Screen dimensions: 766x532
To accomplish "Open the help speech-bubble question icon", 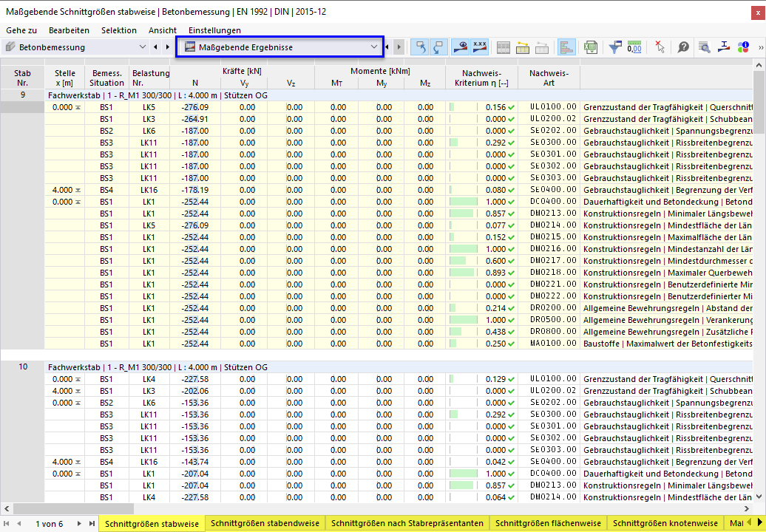I will [683, 47].
